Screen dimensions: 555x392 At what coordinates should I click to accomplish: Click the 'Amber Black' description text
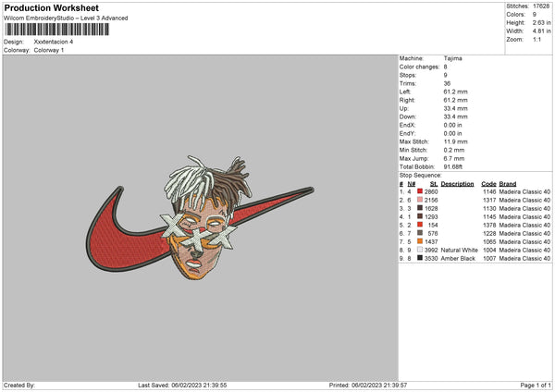pyautogui.click(x=458, y=259)
